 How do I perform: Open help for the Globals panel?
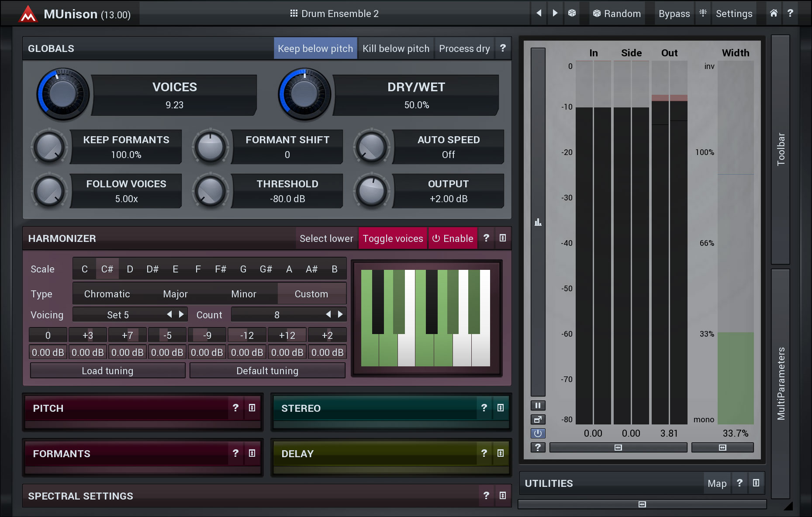(x=503, y=48)
